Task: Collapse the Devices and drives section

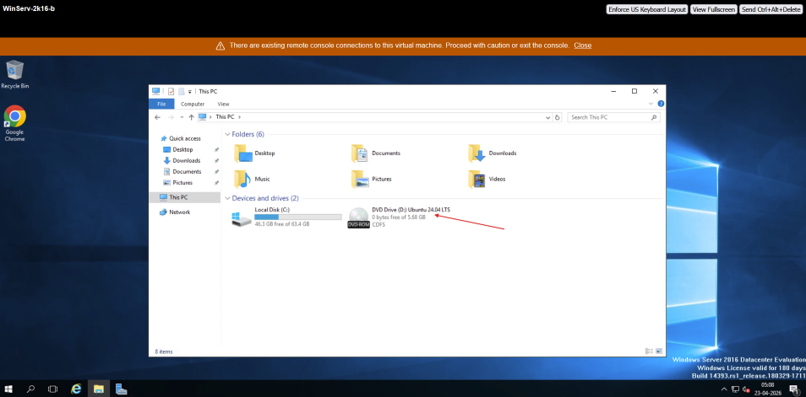Action: click(228, 198)
